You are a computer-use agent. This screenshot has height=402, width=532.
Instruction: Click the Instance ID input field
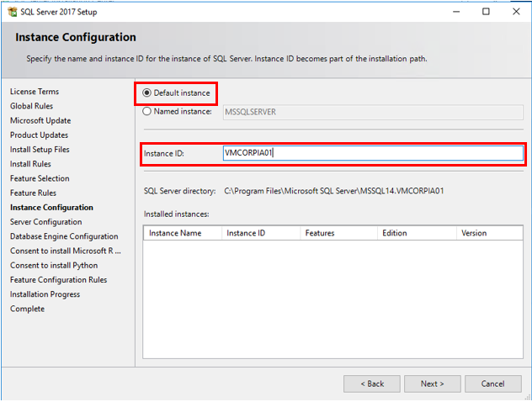tap(372, 153)
